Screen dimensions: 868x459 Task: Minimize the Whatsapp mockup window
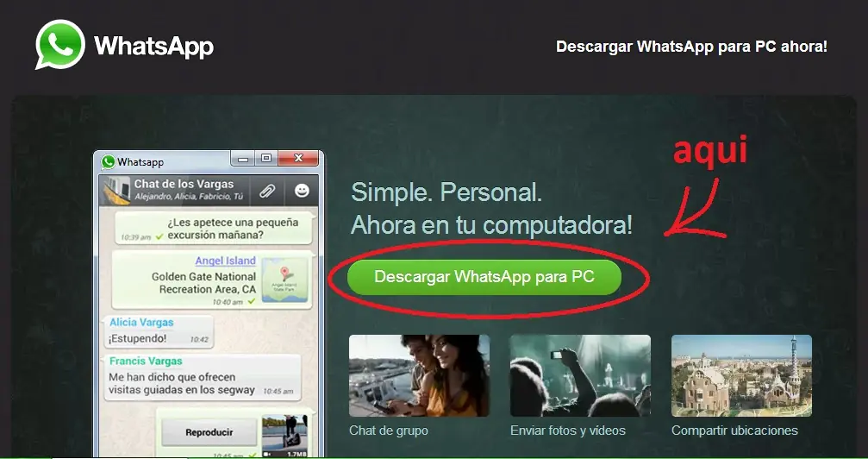243,159
